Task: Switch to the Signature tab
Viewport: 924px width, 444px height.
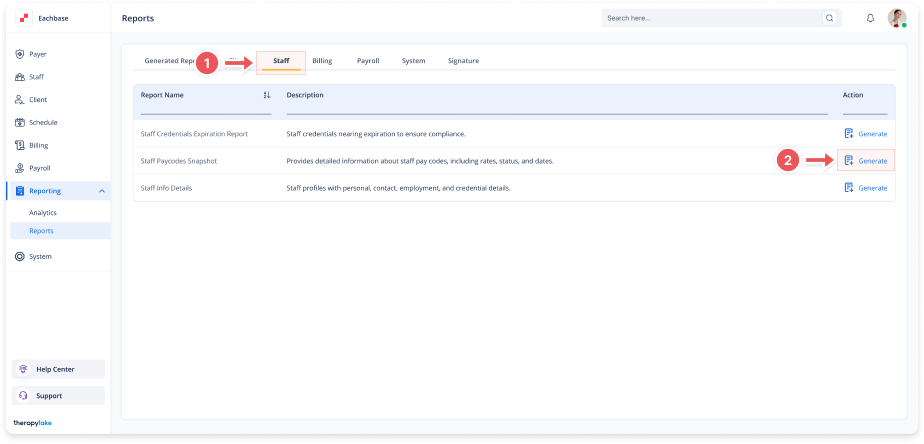Action: [463, 61]
